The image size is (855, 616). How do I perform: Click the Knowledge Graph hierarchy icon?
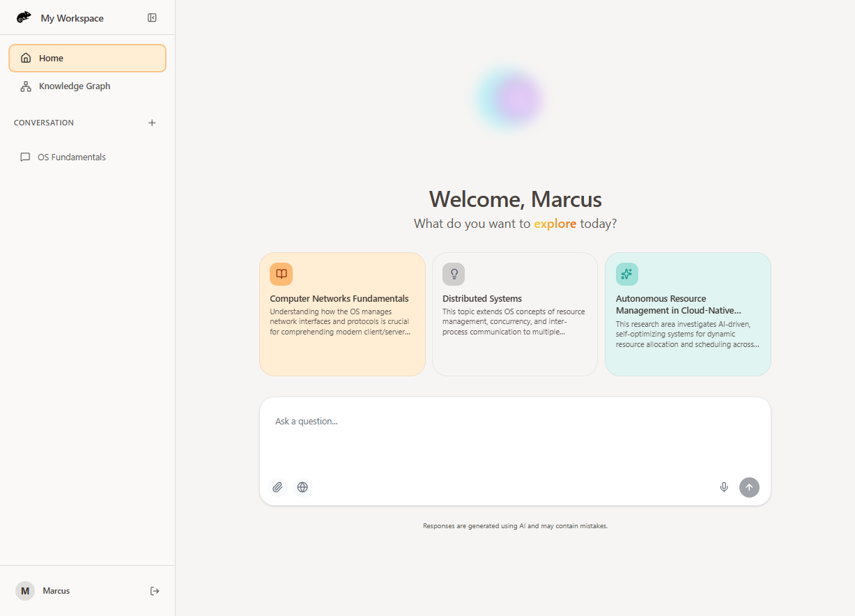26,86
